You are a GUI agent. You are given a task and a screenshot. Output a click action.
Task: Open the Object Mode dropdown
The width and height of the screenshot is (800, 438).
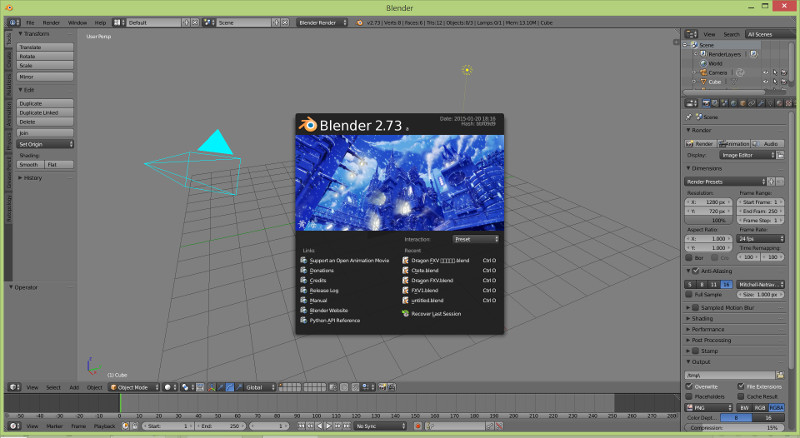(x=134, y=387)
